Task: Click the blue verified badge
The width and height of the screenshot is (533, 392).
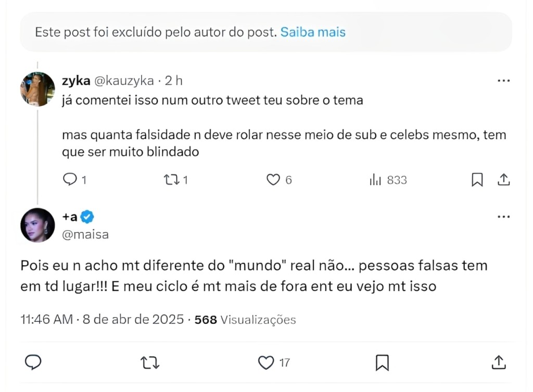Action: pos(87,217)
